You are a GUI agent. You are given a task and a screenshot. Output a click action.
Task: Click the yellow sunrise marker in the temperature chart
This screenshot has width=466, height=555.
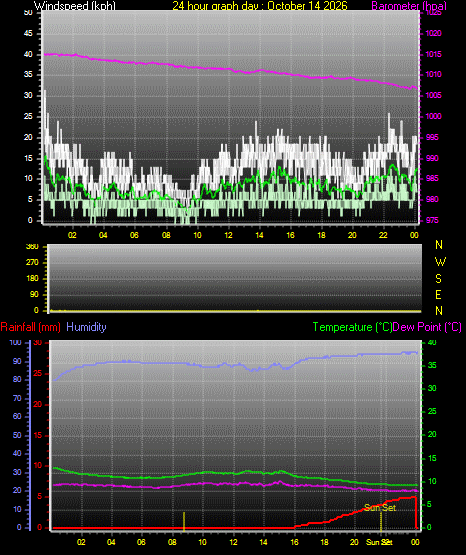(184, 521)
